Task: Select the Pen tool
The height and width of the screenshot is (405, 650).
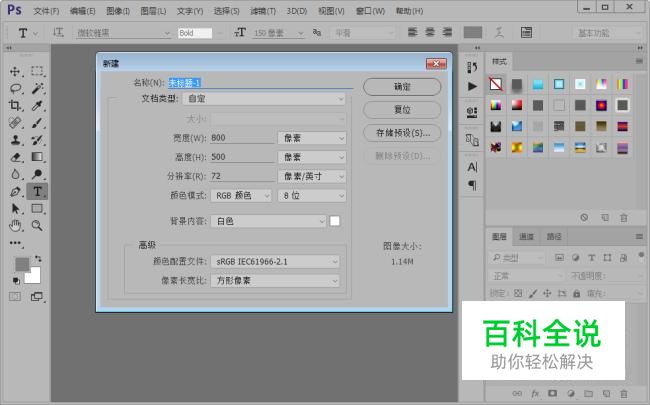Action: click(x=15, y=192)
